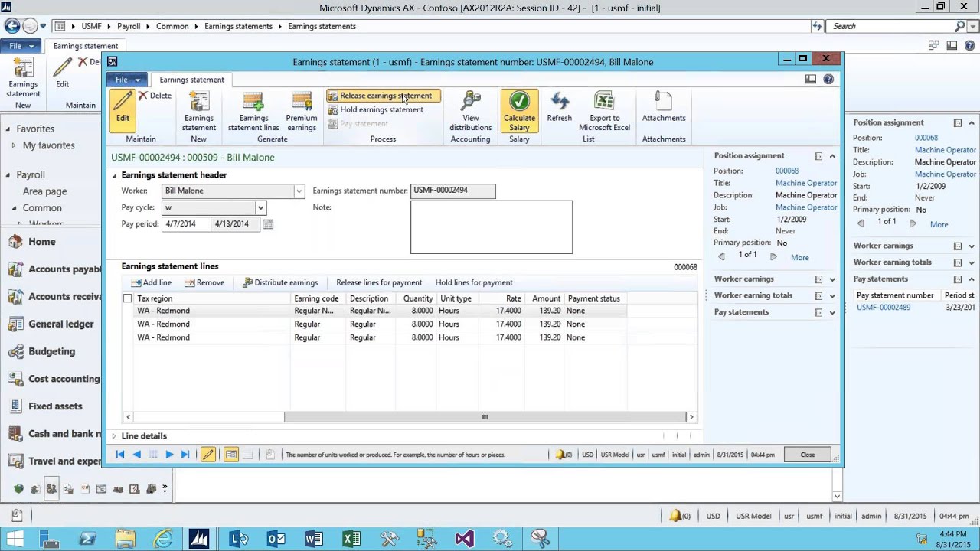Screen dimensions: 980x551
Task: Select the Earnings statement ribbon tab in dialog
Action: point(191,80)
